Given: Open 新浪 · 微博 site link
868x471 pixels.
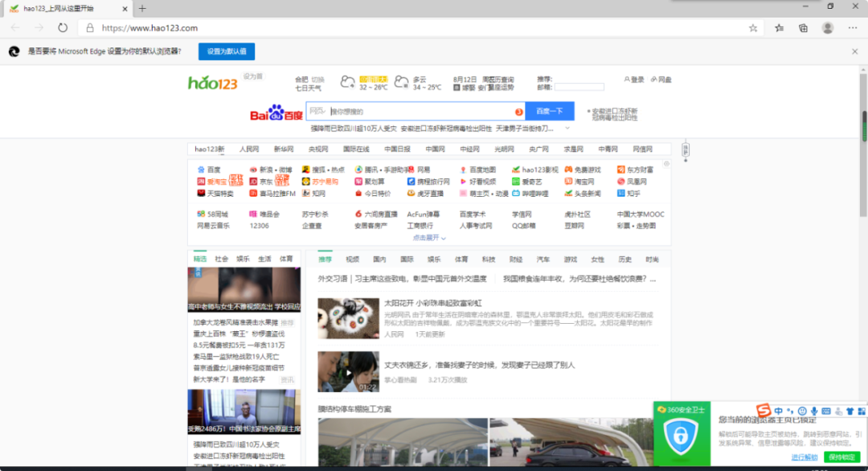Looking at the screenshot, I should [x=270, y=170].
